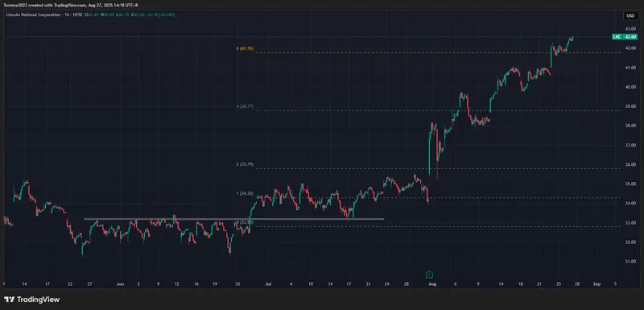This screenshot has width=644, height=310.
Task: Click the Aug label on the time axis
Action: coord(431,283)
